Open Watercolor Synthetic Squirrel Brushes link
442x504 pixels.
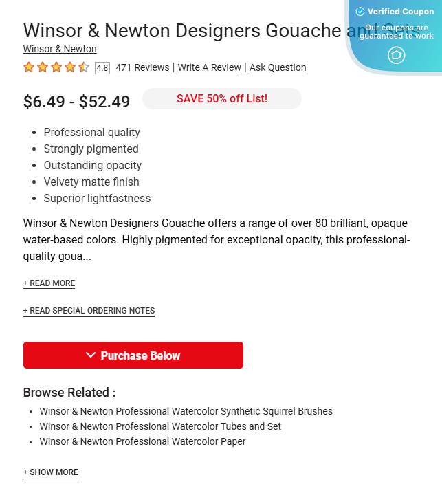[186, 411]
